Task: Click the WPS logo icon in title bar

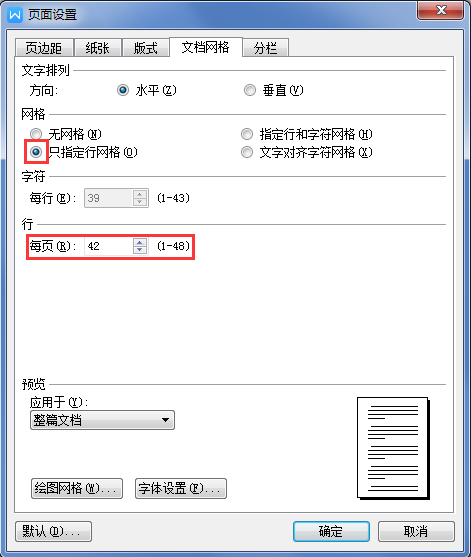Action: pos(15,15)
